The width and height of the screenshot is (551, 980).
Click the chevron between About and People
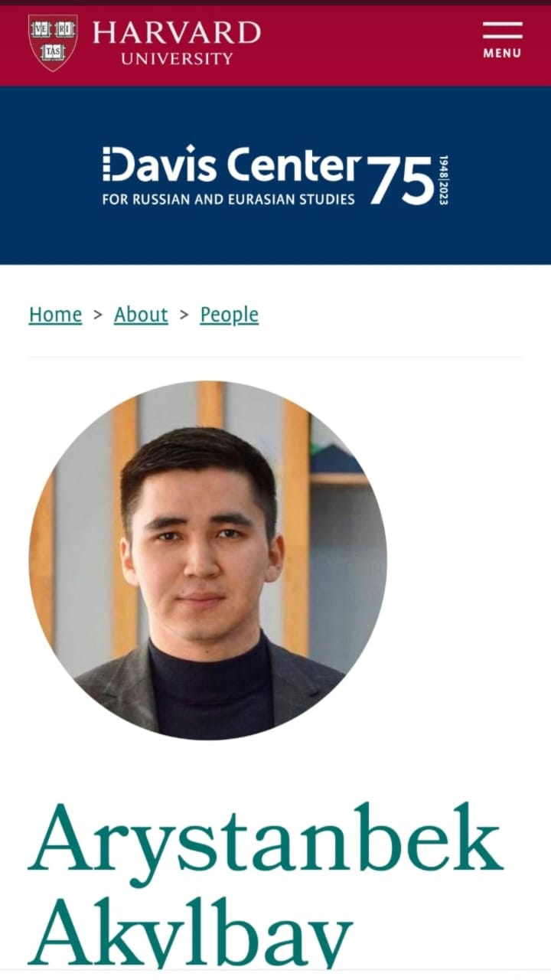[184, 314]
